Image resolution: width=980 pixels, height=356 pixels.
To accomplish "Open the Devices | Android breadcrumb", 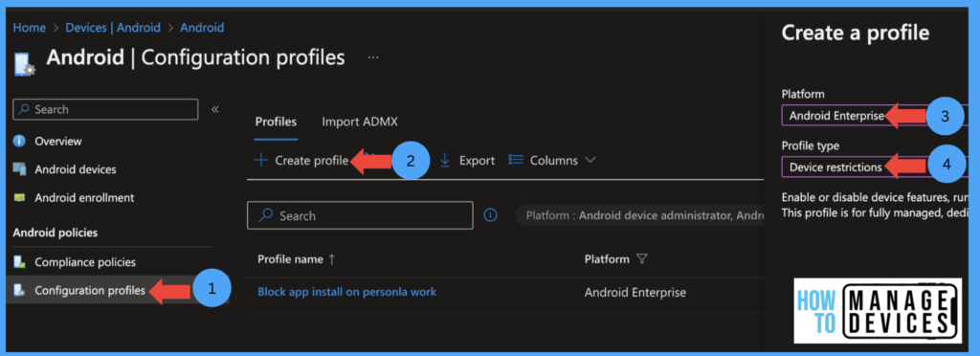I will 113,28.
